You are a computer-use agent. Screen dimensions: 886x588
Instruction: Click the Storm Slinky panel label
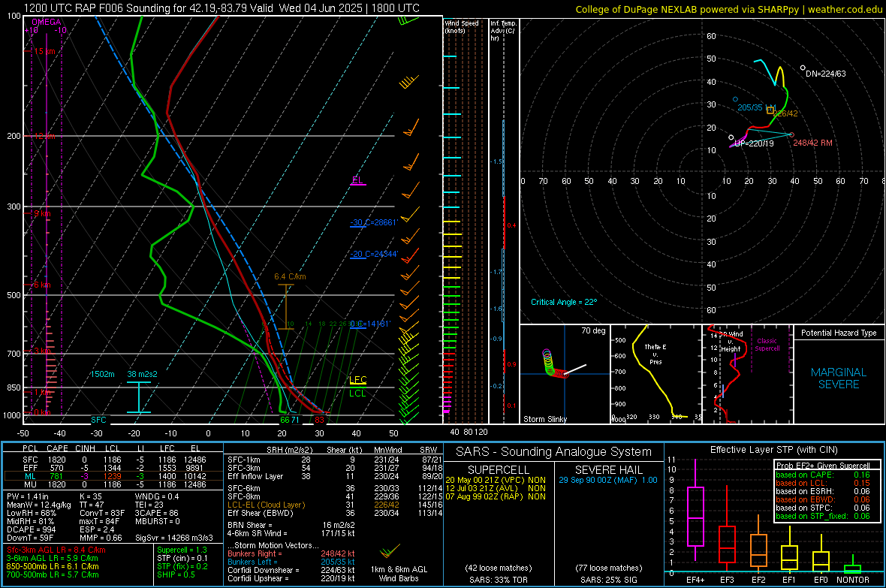(544, 419)
